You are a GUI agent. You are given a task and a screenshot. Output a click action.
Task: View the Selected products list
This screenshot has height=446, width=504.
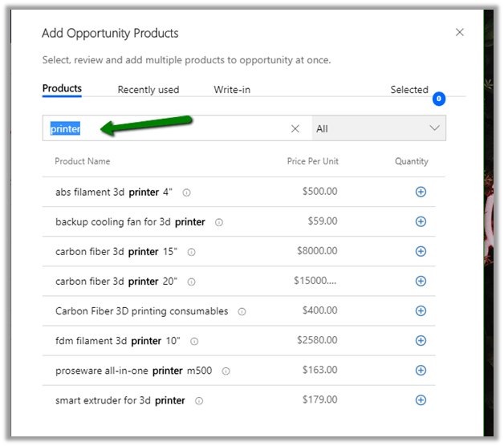(409, 90)
